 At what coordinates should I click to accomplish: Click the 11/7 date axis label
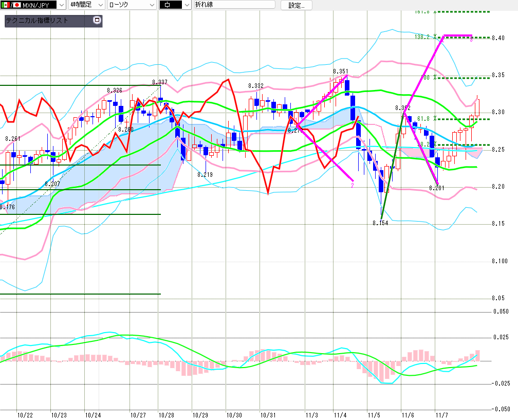click(x=442, y=414)
